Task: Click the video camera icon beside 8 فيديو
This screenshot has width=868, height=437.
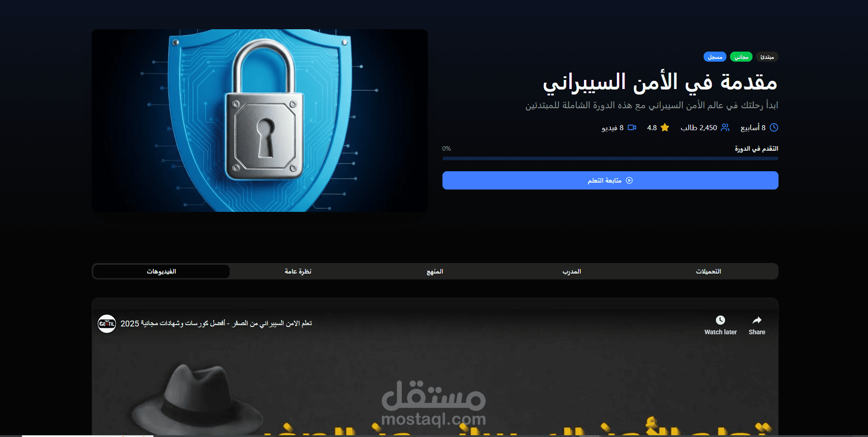Action: [632, 128]
